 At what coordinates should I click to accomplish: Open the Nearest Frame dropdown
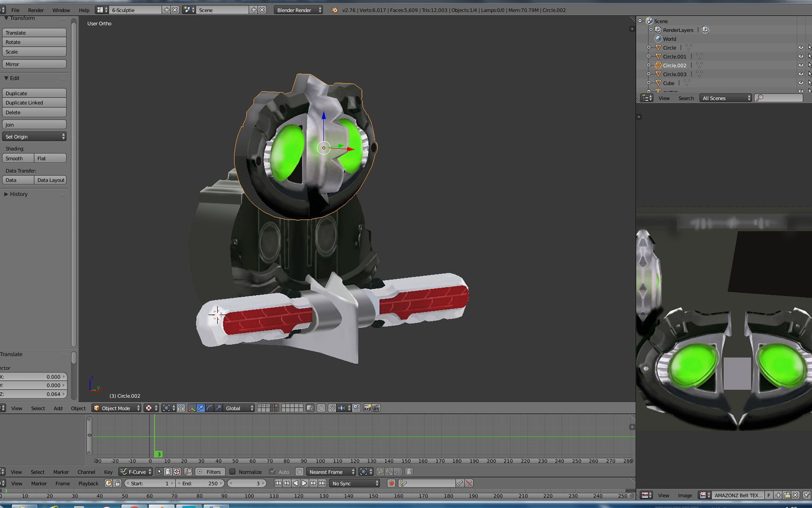pyautogui.click(x=331, y=472)
